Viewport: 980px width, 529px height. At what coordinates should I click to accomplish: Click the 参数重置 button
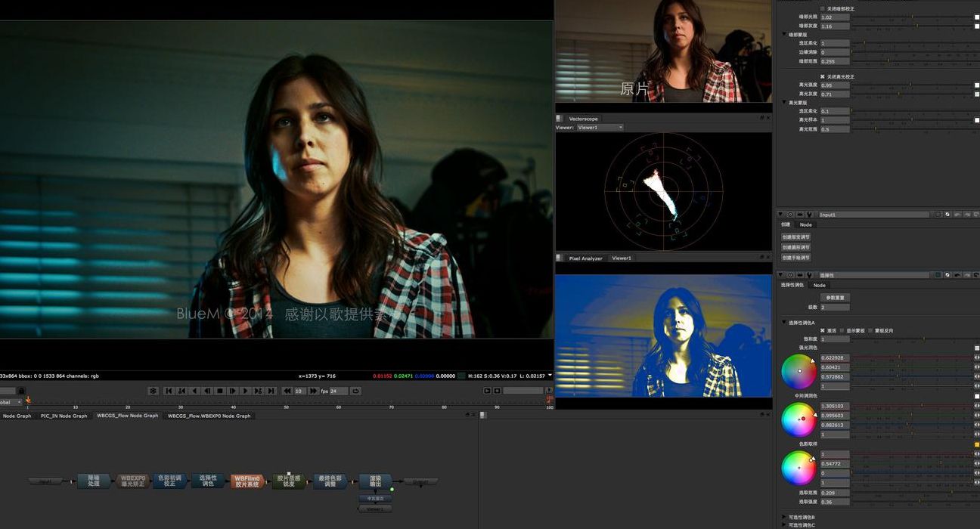(835, 298)
